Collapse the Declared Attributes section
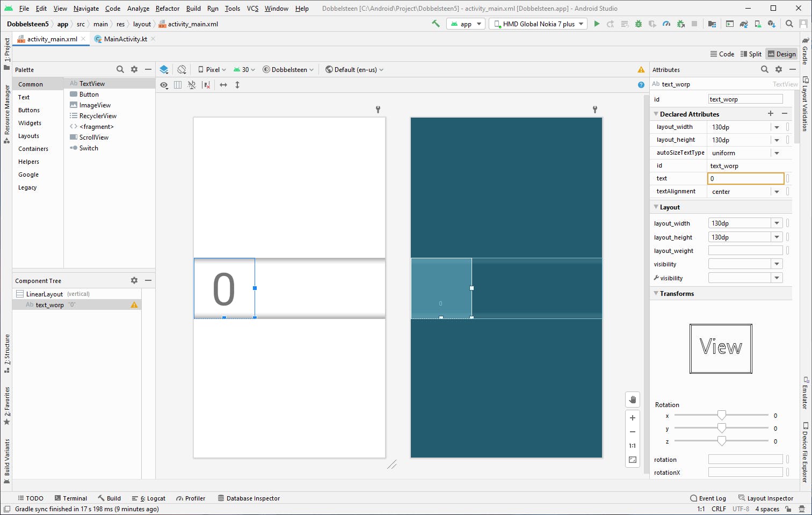 (656, 114)
